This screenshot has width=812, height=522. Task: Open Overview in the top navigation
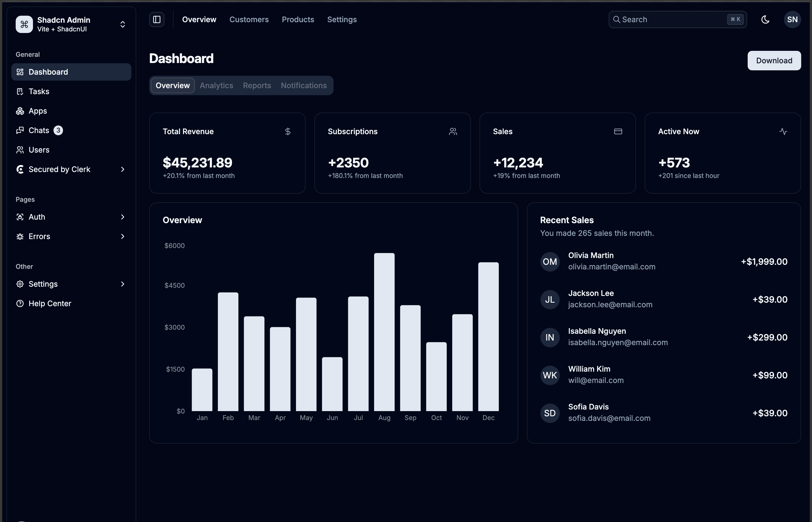[x=199, y=20]
